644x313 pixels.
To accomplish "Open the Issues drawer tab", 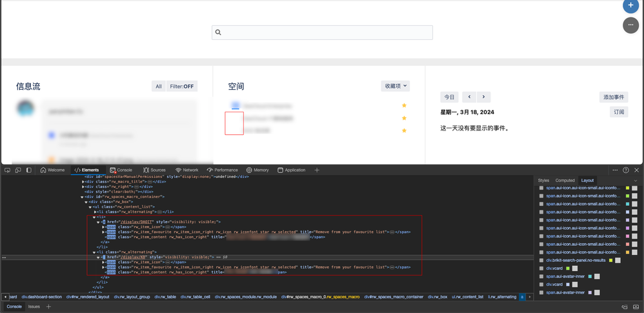I will (x=34, y=307).
